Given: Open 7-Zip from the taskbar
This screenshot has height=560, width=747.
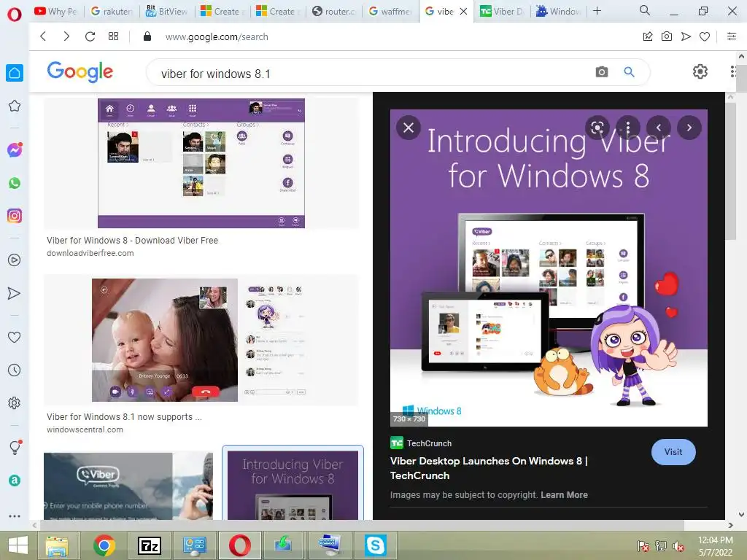Looking at the screenshot, I should tap(149, 545).
